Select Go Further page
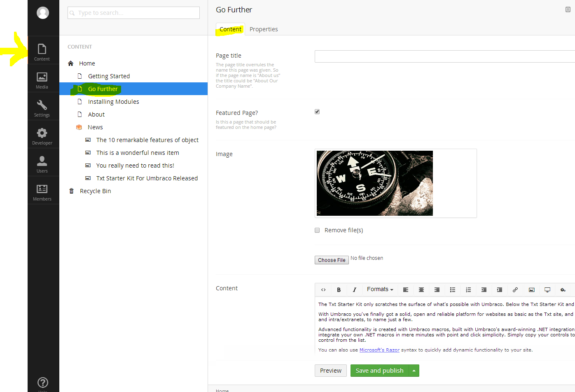Image resolution: width=575 pixels, height=392 pixels. [x=103, y=89]
